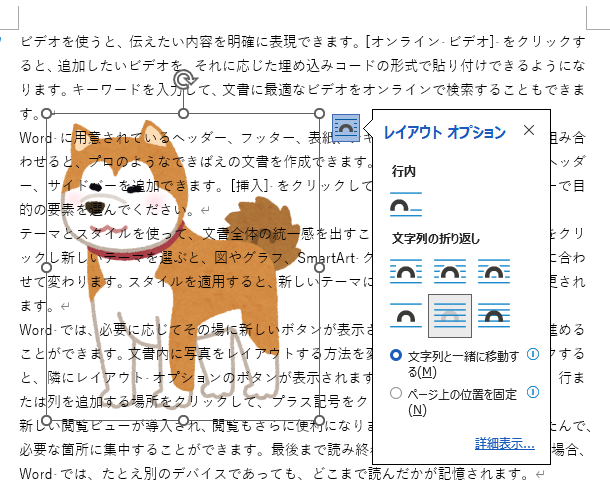The image size is (610, 482).
Task: Choose the Tight (狭く) text wrapping icon
Action: click(x=450, y=271)
